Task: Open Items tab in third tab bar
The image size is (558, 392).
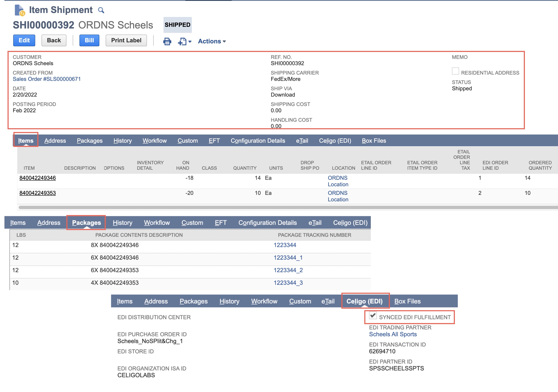Action: 125,301
